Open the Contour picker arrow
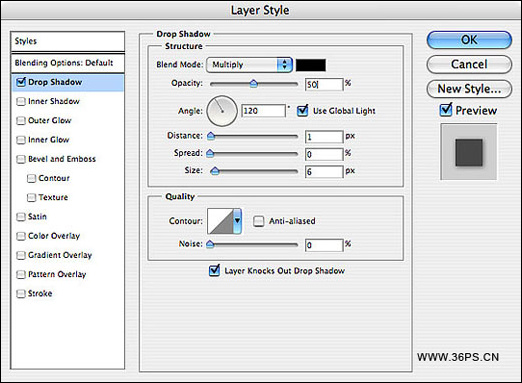 click(x=237, y=221)
